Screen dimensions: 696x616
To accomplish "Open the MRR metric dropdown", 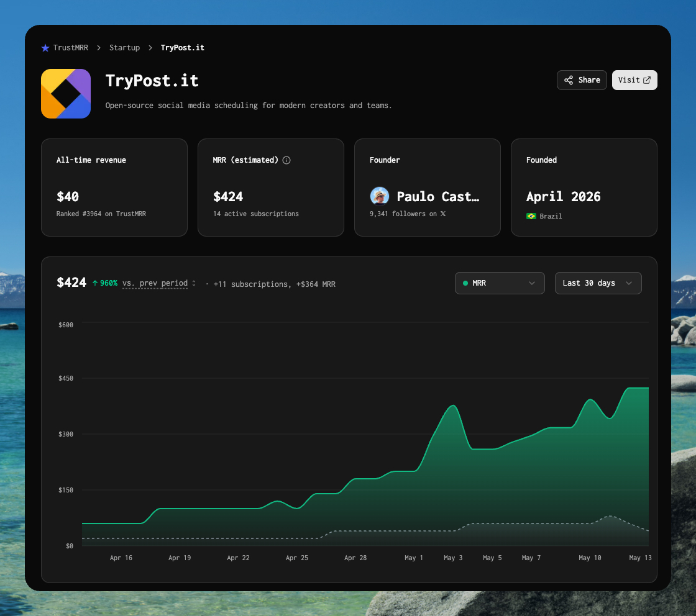I will tap(500, 283).
